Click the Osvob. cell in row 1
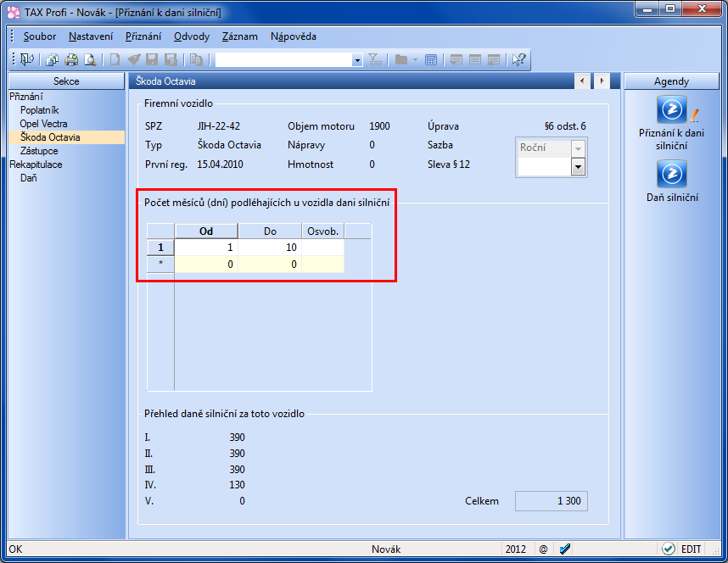Image resolution: width=728 pixels, height=563 pixels. click(323, 248)
